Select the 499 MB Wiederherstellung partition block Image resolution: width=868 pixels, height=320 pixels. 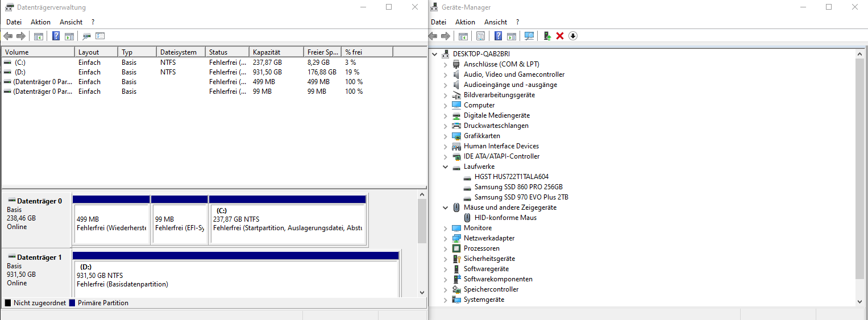pos(111,220)
